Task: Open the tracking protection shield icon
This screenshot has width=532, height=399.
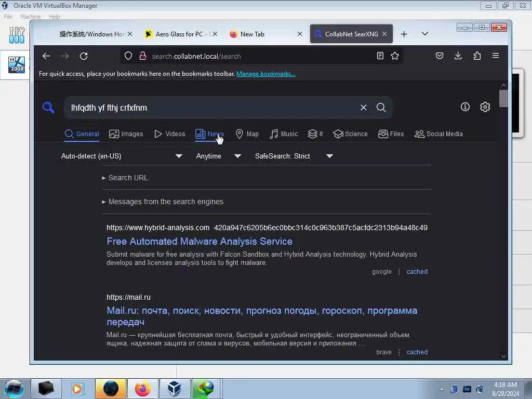Action: 128,56
